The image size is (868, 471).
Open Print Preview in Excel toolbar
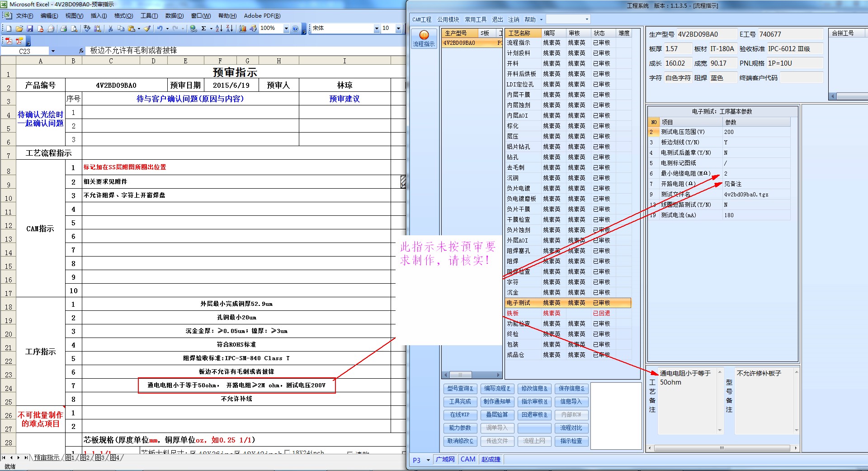point(74,29)
